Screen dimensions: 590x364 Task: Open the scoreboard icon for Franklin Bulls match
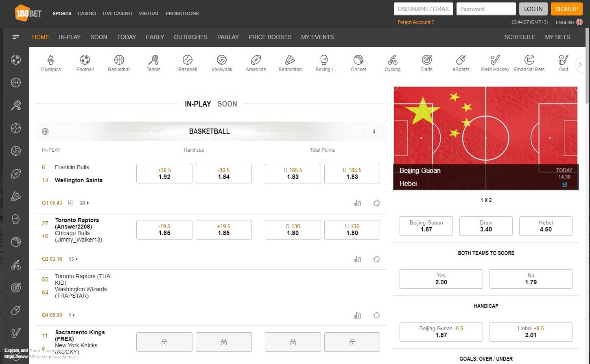(71, 203)
